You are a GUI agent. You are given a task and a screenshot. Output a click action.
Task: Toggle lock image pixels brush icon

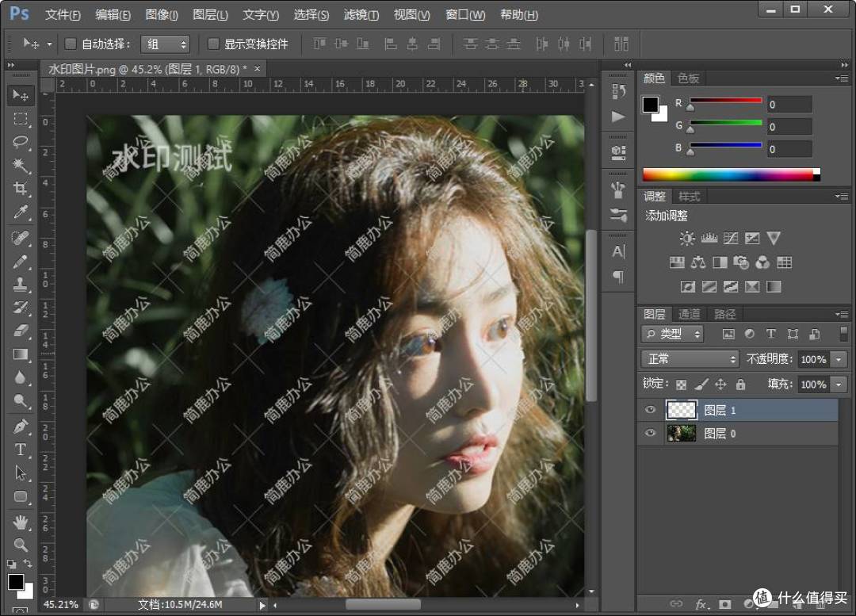coord(701,385)
